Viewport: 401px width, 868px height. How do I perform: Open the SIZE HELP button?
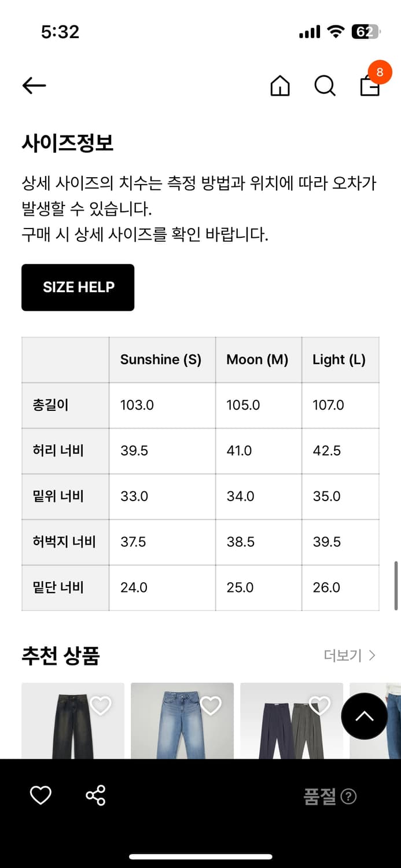click(78, 287)
